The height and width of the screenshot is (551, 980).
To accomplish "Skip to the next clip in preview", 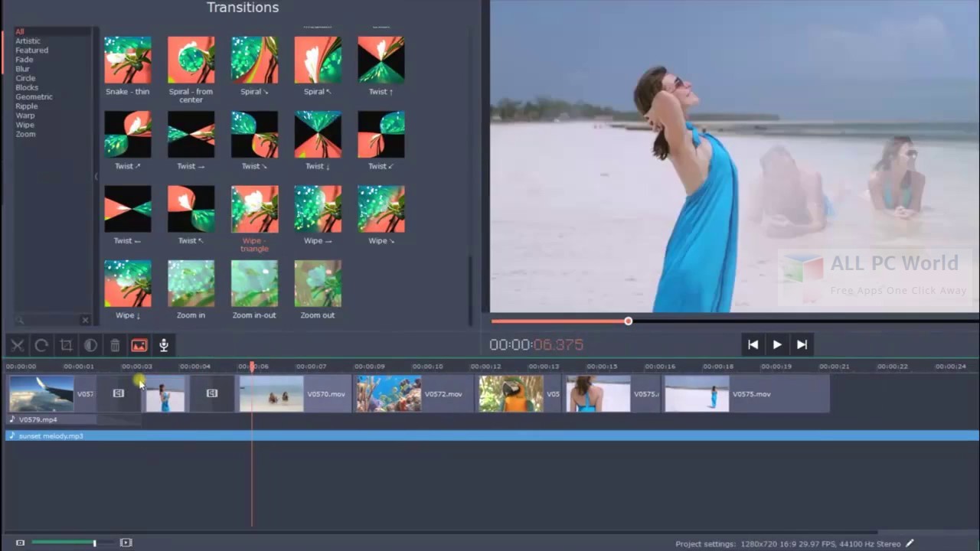I will (x=802, y=344).
